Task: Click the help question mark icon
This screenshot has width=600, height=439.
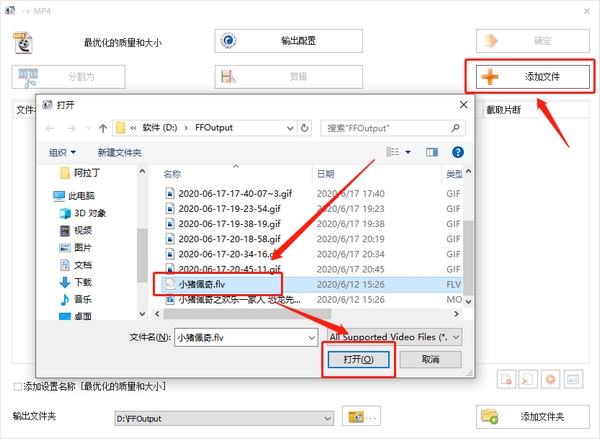Action: point(457,152)
